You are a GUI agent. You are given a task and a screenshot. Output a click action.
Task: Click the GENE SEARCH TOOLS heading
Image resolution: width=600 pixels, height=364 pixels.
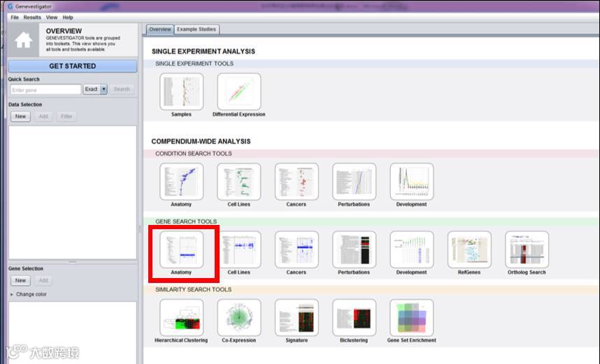click(x=186, y=221)
